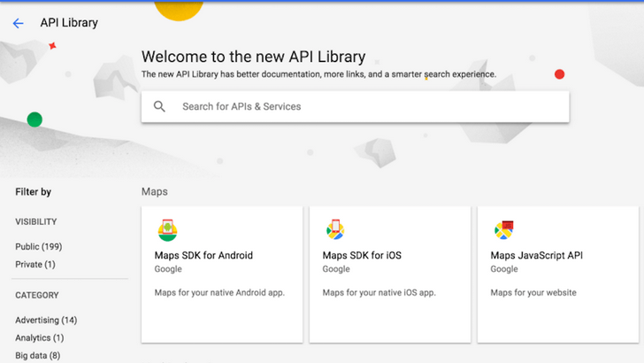Viewport: 644px width, 363px height.
Task: Click the Maps SDK for iOS icon
Action: 335,229
